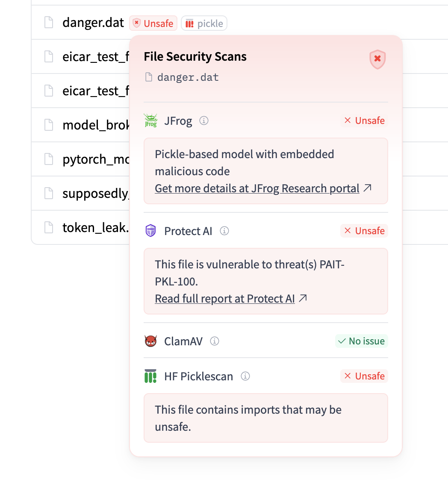Click the HF Picklescan Unsafe status badge
The width and height of the screenshot is (448, 488).
coord(364,376)
